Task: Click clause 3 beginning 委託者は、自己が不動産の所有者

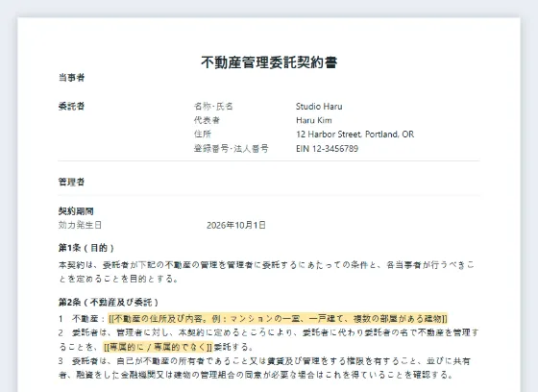Action: coord(264,368)
